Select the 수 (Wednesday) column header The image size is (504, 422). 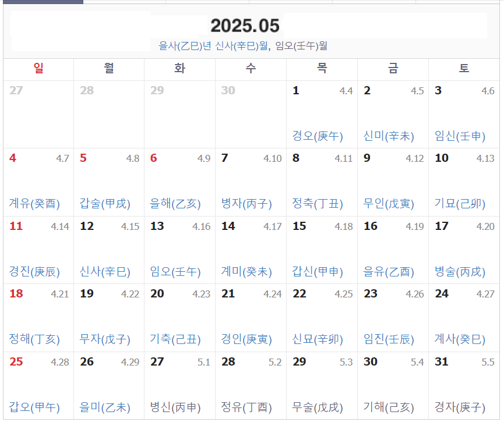251,68
